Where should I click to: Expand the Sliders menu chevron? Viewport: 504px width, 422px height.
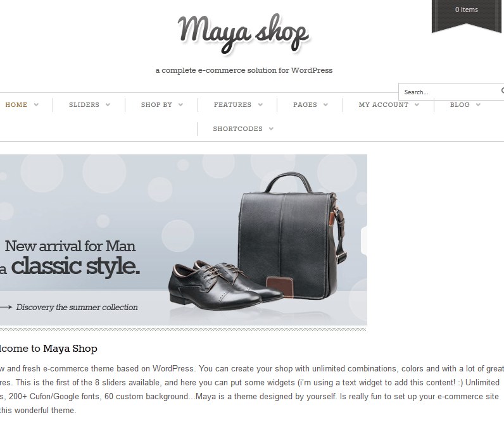click(x=108, y=104)
